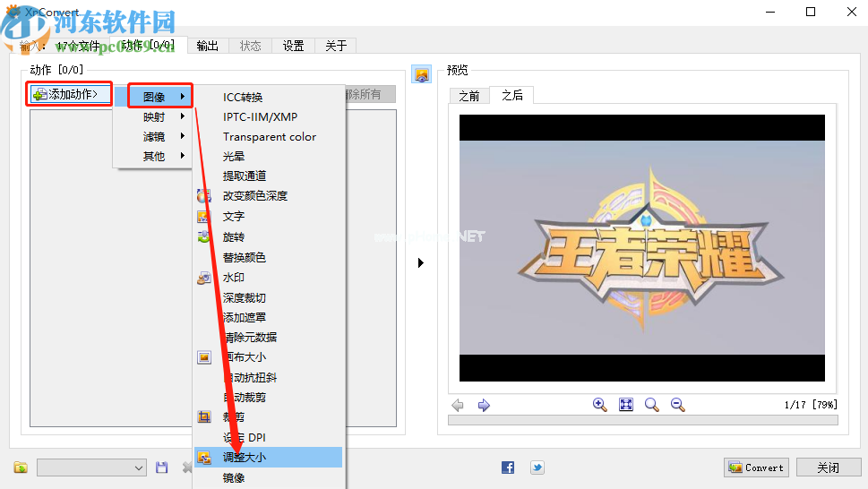This screenshot has width=868, height=489.
Task: Expand the 其他 submenu
Action: (154, 156)
